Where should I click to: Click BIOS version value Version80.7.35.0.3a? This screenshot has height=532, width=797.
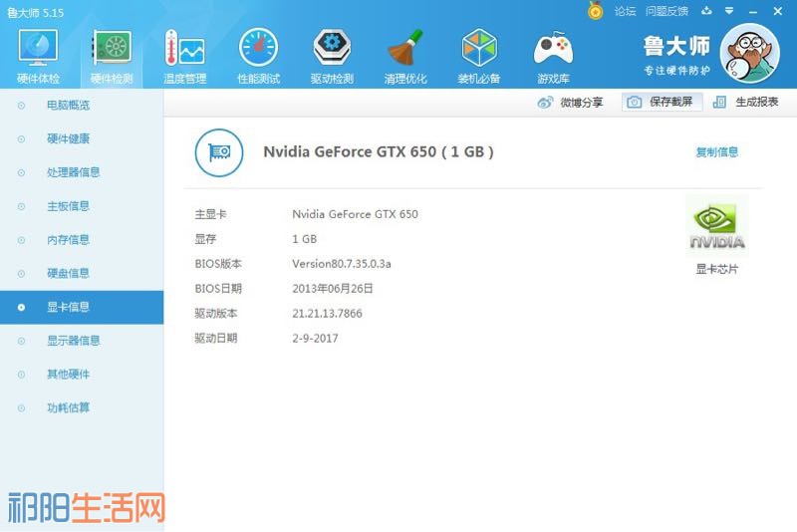click(x=342, y=264)
